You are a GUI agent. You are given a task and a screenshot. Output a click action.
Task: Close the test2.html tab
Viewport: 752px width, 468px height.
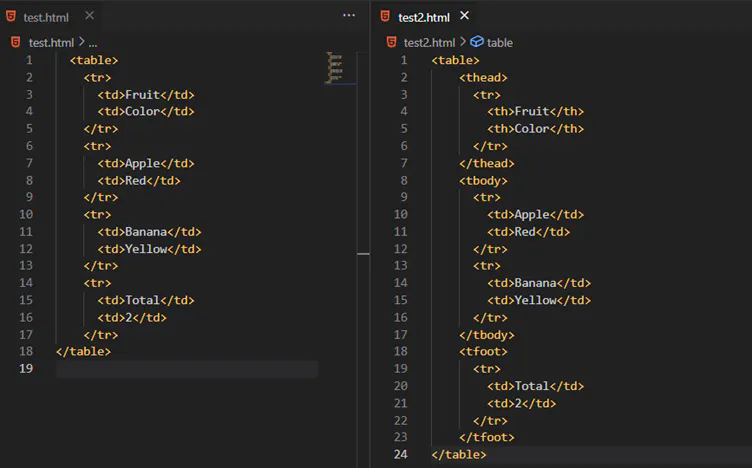click(464, 16)
